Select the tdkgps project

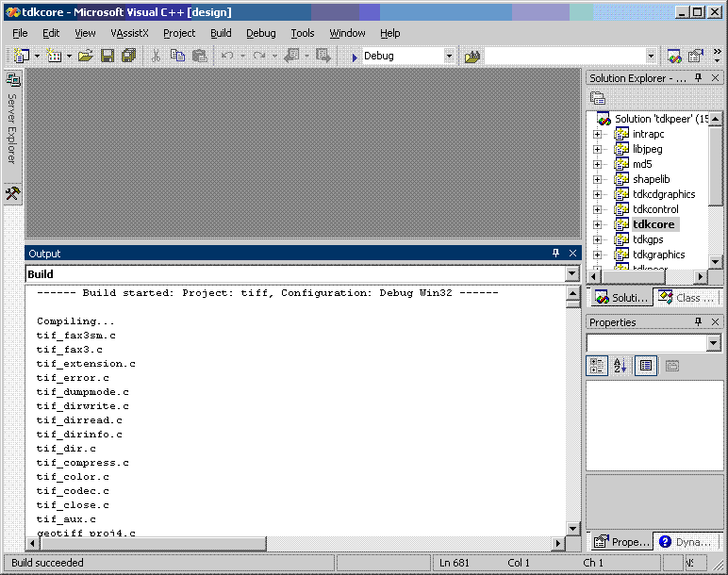[648, 239]
